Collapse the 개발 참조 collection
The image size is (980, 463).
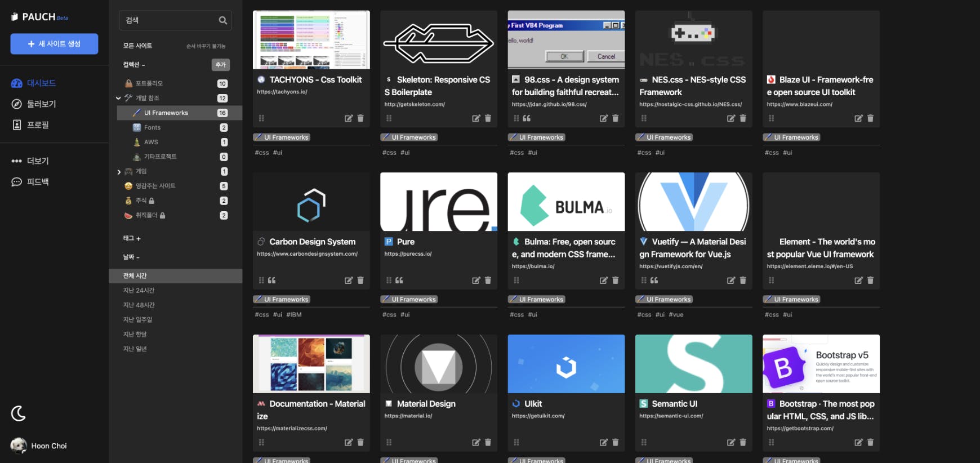(118, 98)
